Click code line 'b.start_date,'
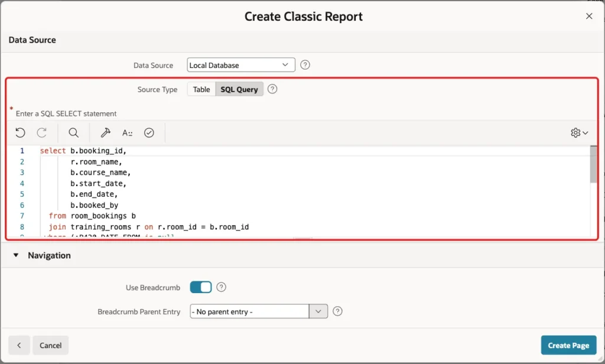Viewport: 605px width, 364px height. (x=99, y=183)
